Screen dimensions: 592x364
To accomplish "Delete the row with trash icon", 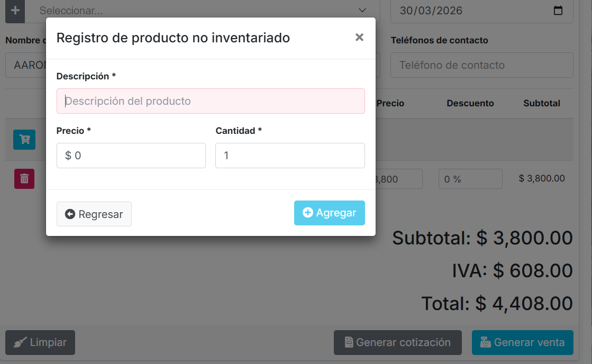I will pos(24,179).
